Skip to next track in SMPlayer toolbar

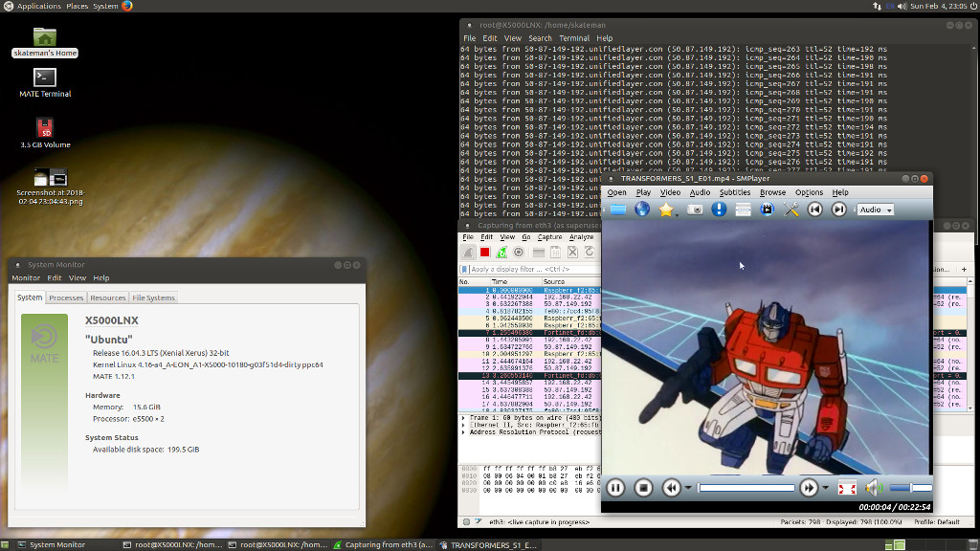[838, 209]
